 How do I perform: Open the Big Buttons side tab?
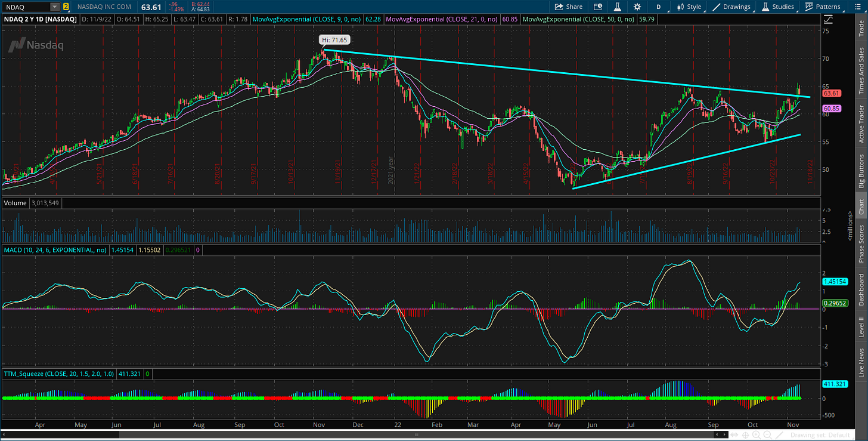point(861,171)
